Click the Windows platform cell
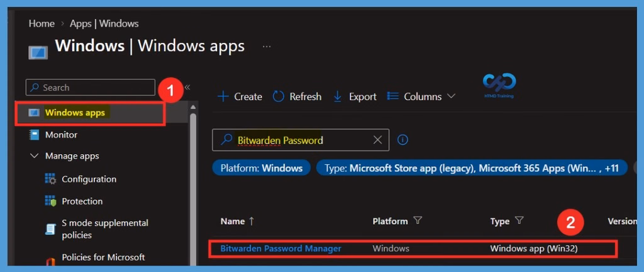Image resolution: width=644 pixels, height=272 pixels. pos(391,249)
